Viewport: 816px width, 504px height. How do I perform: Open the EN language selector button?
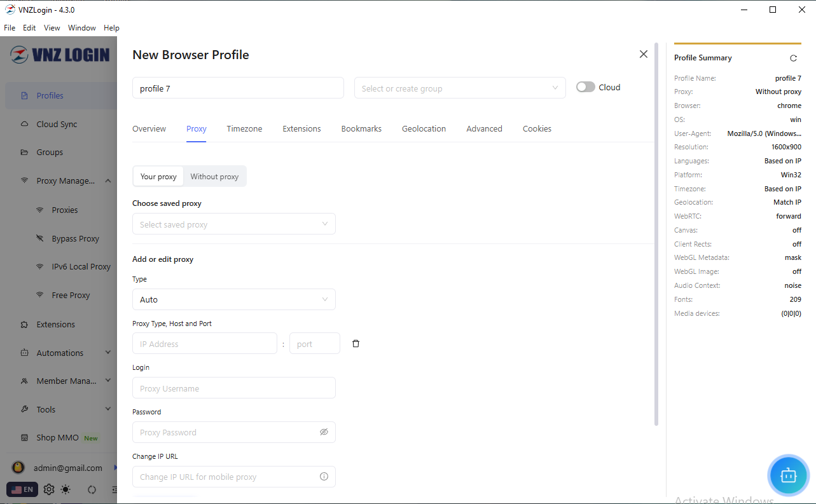(22, 489)
